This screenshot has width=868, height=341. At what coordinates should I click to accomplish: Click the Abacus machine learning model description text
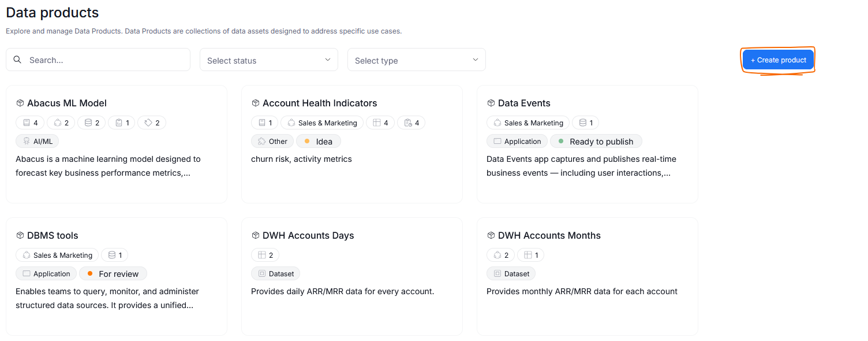pyautogui.click(x=108, y=166)
